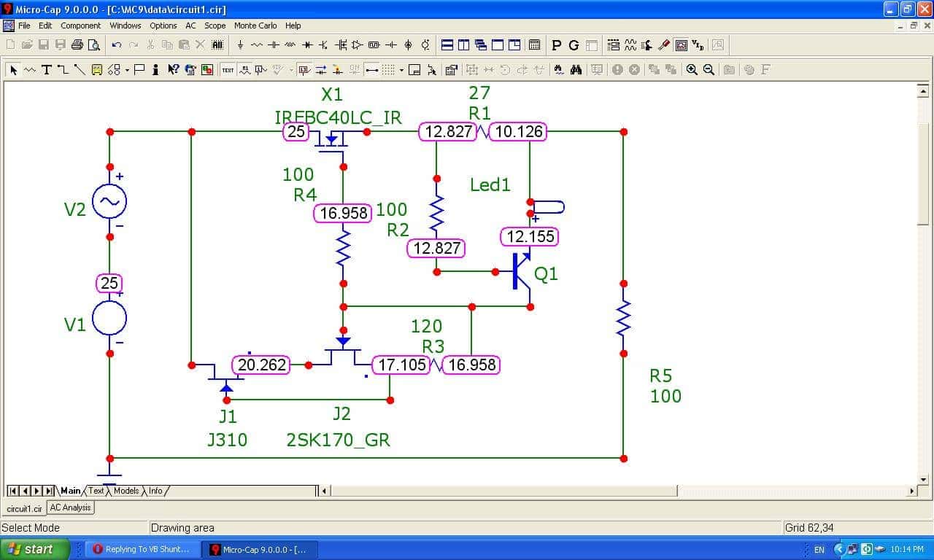Toggle the VIp display button
This screenshot has width=934, height=560.
coord(698,45)
